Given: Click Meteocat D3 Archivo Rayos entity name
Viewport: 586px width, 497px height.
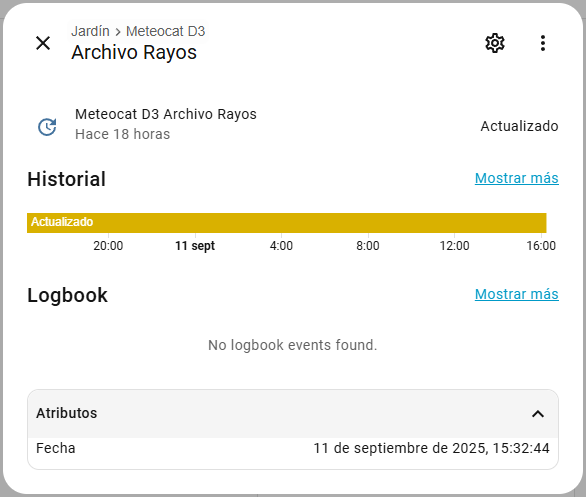Looking at the screenshot, I should click(x=166, y=114).
